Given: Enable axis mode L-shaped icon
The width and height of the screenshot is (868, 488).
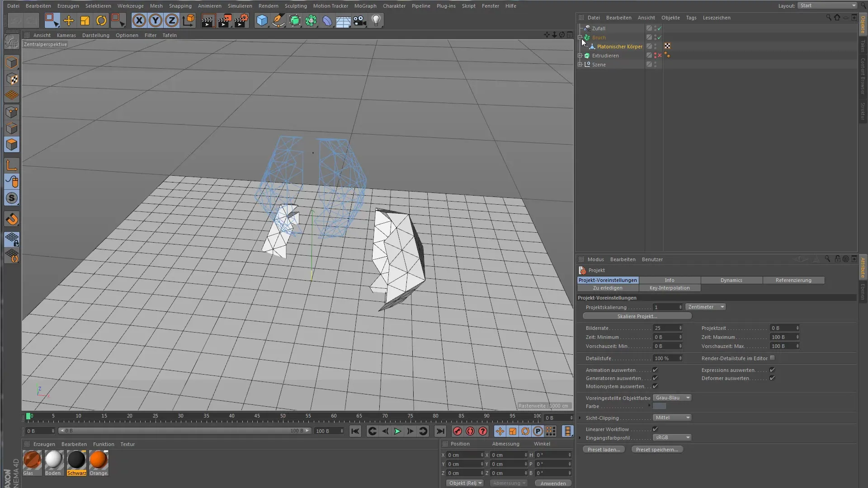Looking at the screenshot, I should [12, 165].
